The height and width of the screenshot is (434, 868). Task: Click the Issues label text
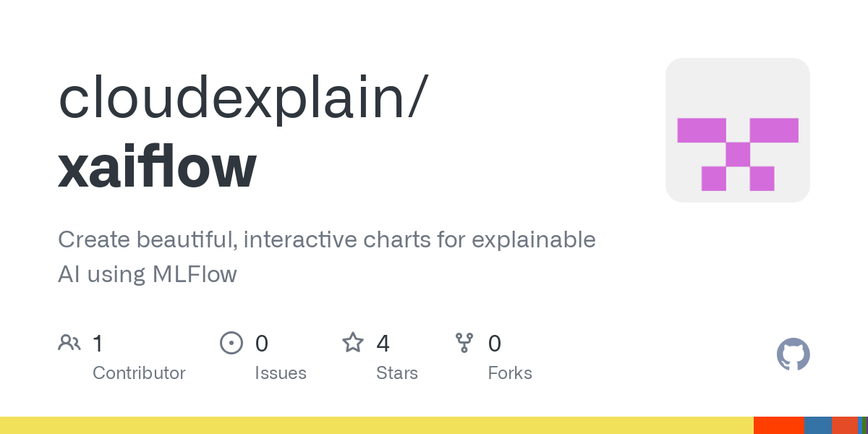[281, 373]
